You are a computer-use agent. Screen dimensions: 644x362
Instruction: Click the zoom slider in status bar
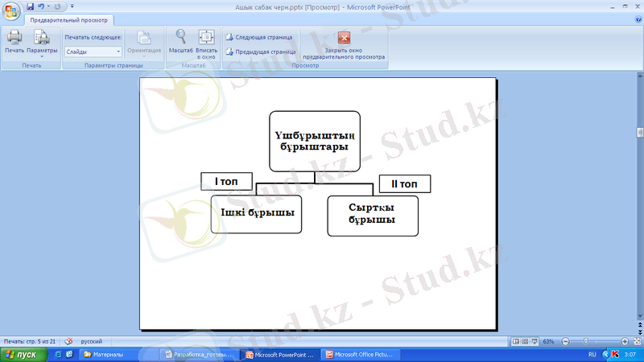588,341
